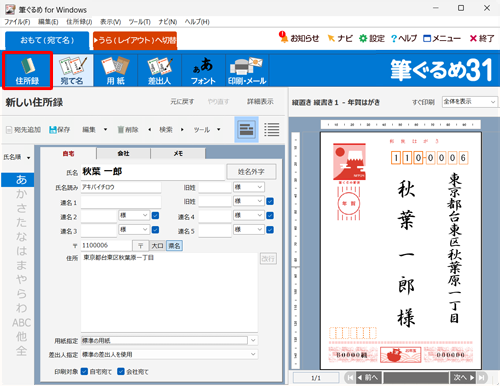Open the 印刷・メール print icon
This screenshot has width=500, height=386.
[x=247, y=71]
